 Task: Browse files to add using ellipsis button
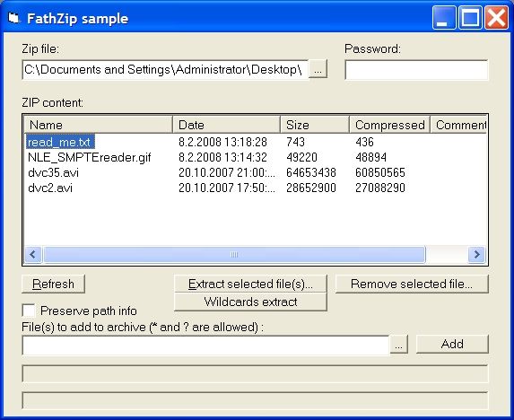(398, 345)
